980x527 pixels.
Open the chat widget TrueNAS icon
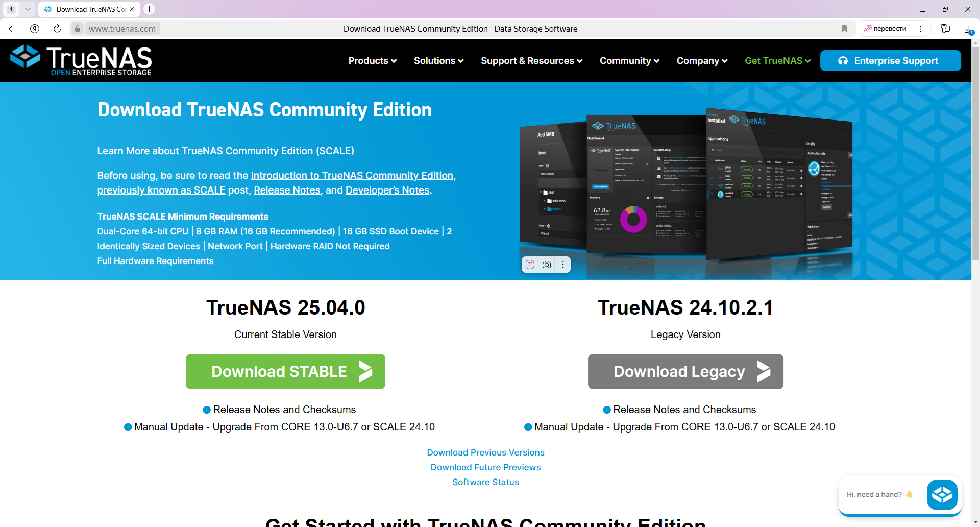click(x=942, y=494)
